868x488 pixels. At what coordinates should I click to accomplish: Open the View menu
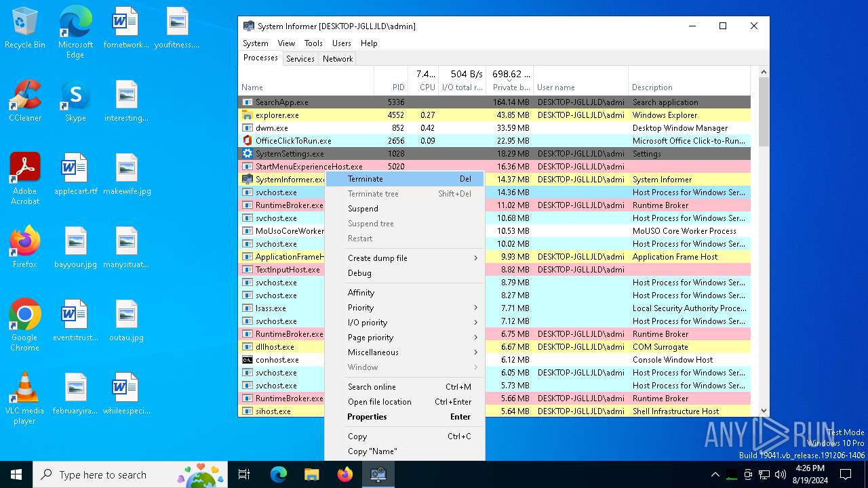point(286,43)
